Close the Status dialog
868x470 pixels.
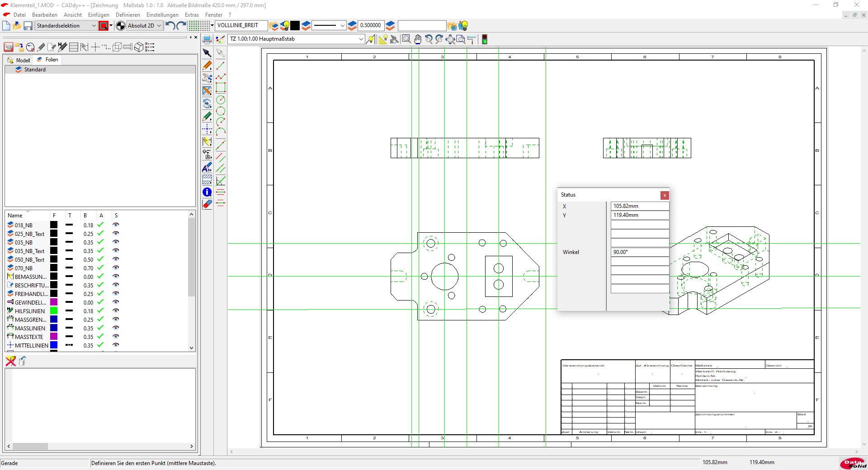pos(664,195)
